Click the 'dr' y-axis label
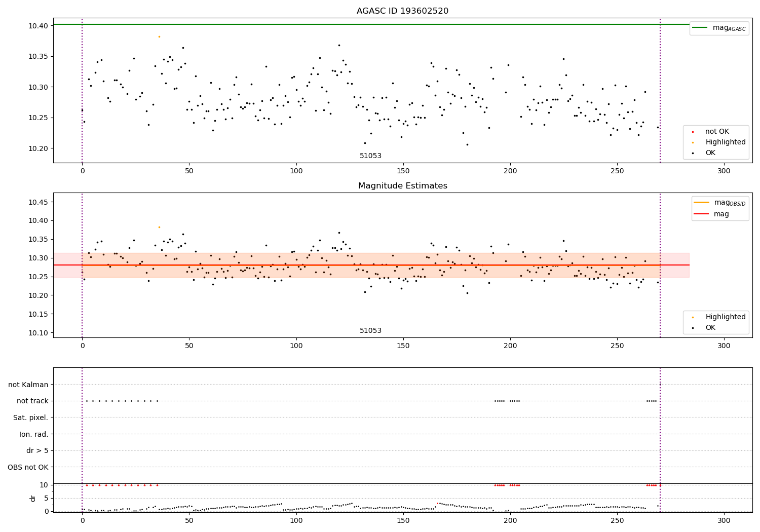 pyautogui.click(x=33, y=498)
